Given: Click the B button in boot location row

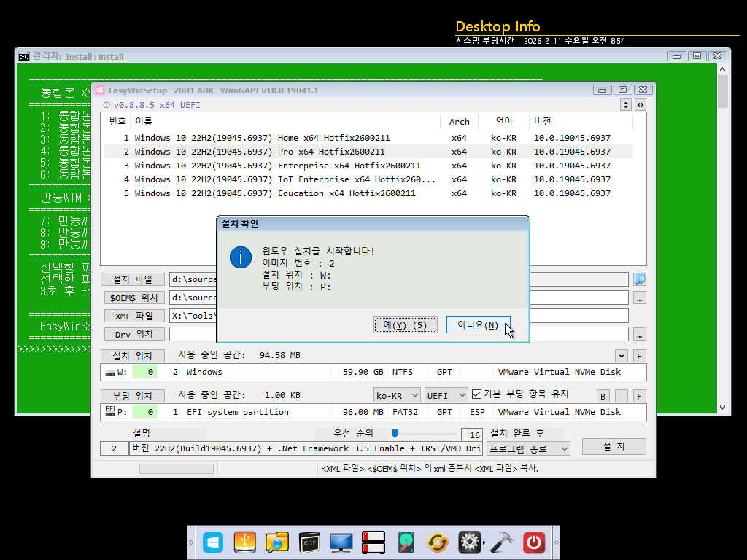Looking at the screenshot, I should point(603,396).
